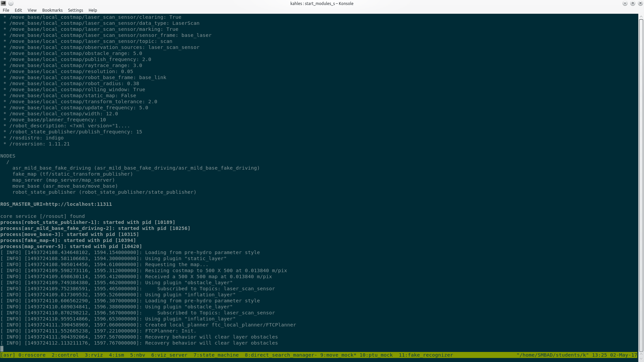
Task: Switch to tmux window 0:roscore
Action: 32,355
